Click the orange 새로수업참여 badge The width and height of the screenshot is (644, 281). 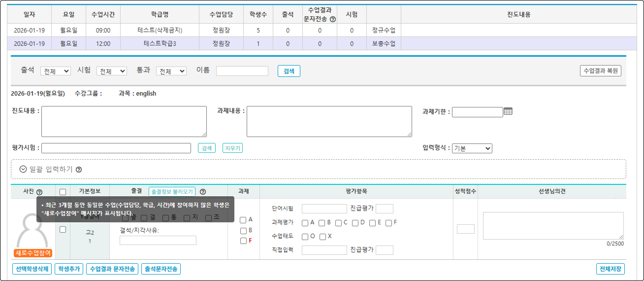tap(33, 253)
